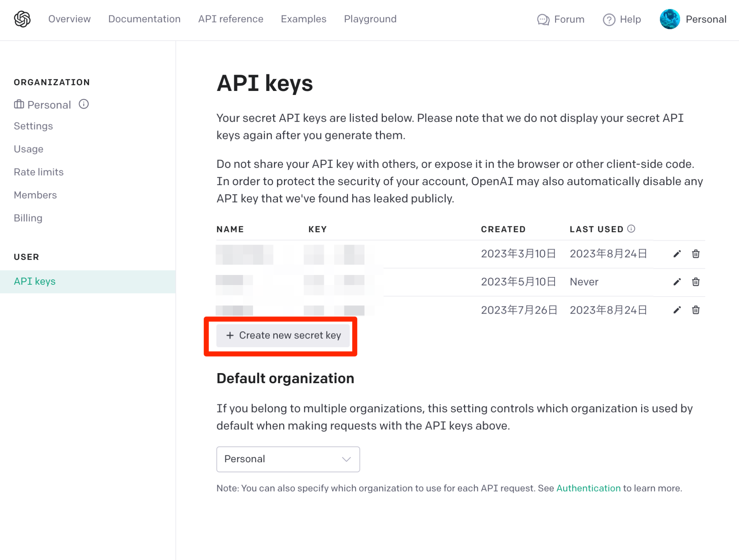Image resolution: width=739 pixels, height=560 pixels.
Task: Open the Authentication link
Action: coord(588,488)
